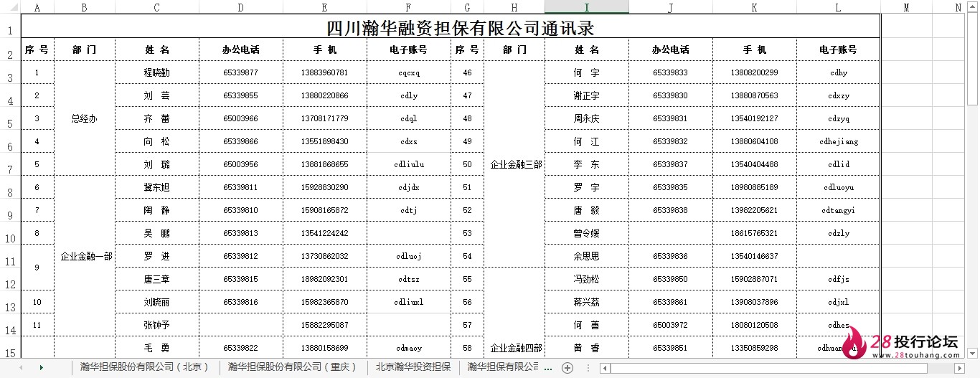This screenshot has height=378, width=980.
Task: Select the 企业金融一部 department cell
Action: coord(85,256)
